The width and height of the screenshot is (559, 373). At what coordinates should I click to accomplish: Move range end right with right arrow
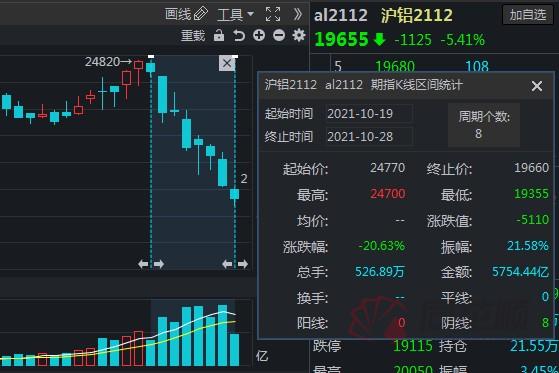pyautogui.click(x=243, y=264)
